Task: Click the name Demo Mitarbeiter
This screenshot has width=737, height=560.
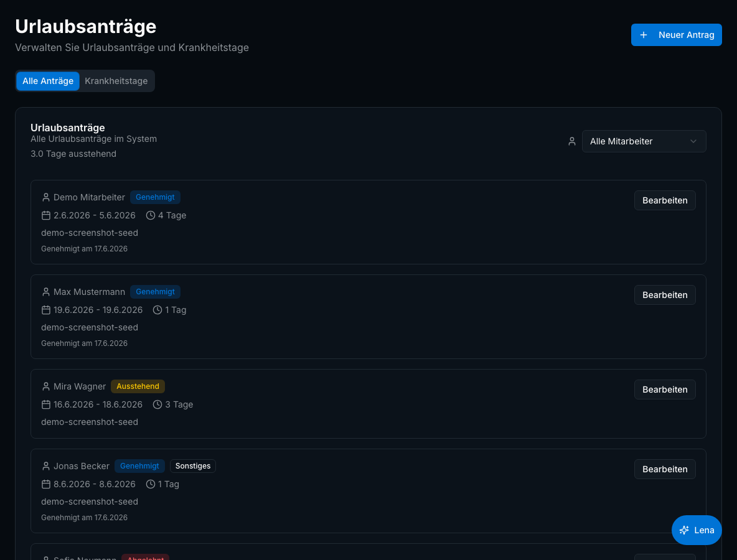Action: click(89, 197)
